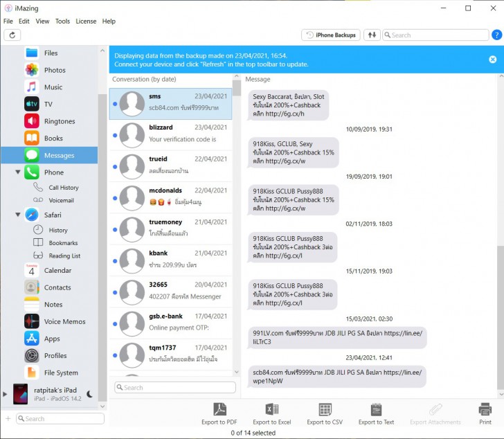
Task: Select ratpitak's iPad device
Action: pos(55,394)
